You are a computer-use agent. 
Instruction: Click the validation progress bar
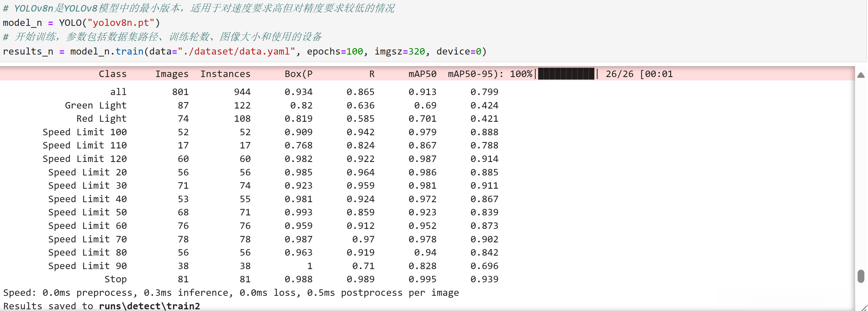point(566,74)
